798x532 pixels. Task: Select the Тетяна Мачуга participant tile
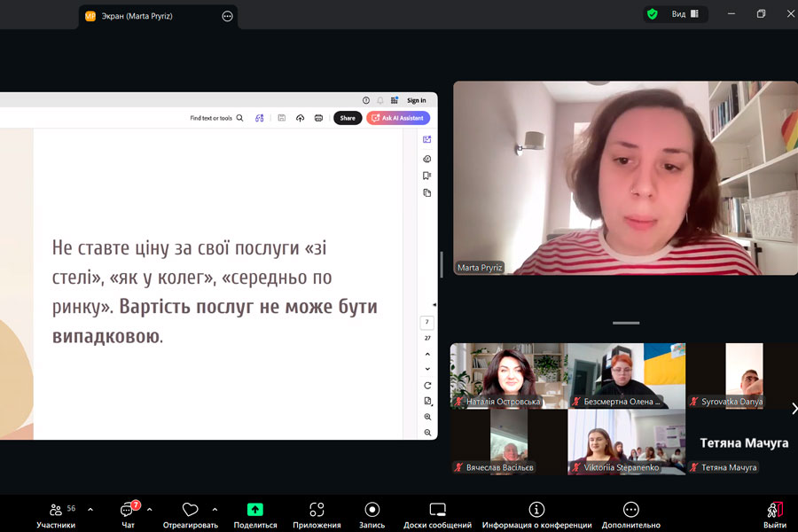click(742, 442)
